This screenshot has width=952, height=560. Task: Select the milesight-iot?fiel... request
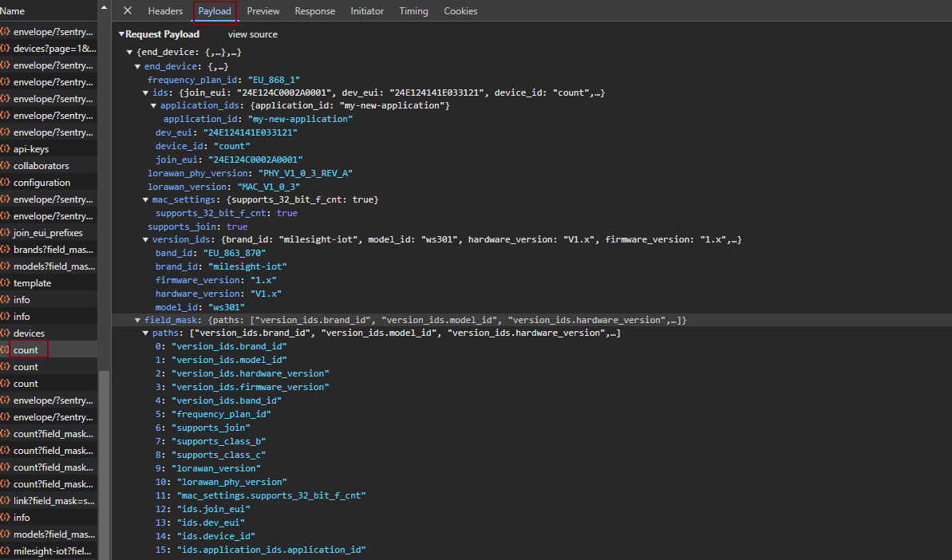(49, 551)
